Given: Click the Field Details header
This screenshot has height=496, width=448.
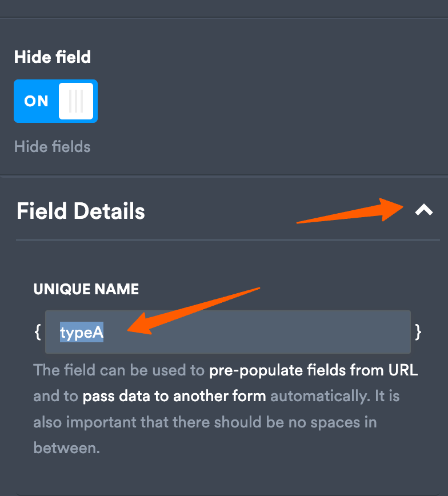Looking at the screenshot, I should [x=81, y=211].
